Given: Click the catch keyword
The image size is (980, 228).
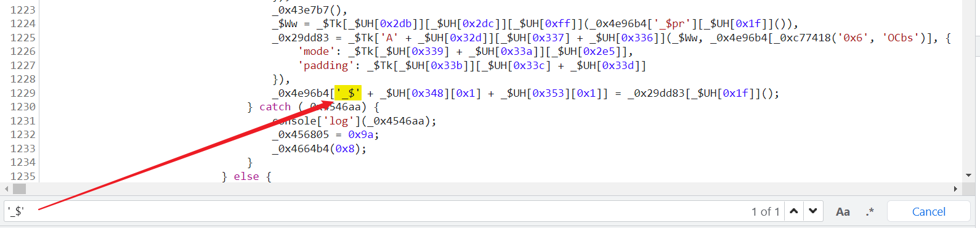Looking at the screenshot, I should [x=275, y=107].
